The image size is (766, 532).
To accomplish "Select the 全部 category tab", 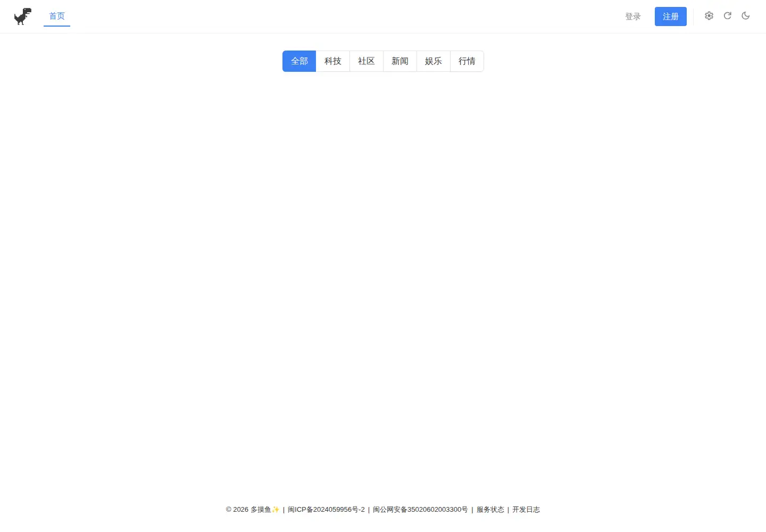I will pyautogui.click(x=299, y=61).
